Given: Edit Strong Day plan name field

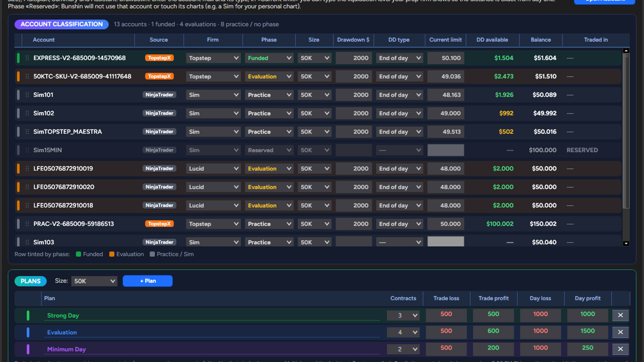Looking at the screenshot, I should coord(212,315).
